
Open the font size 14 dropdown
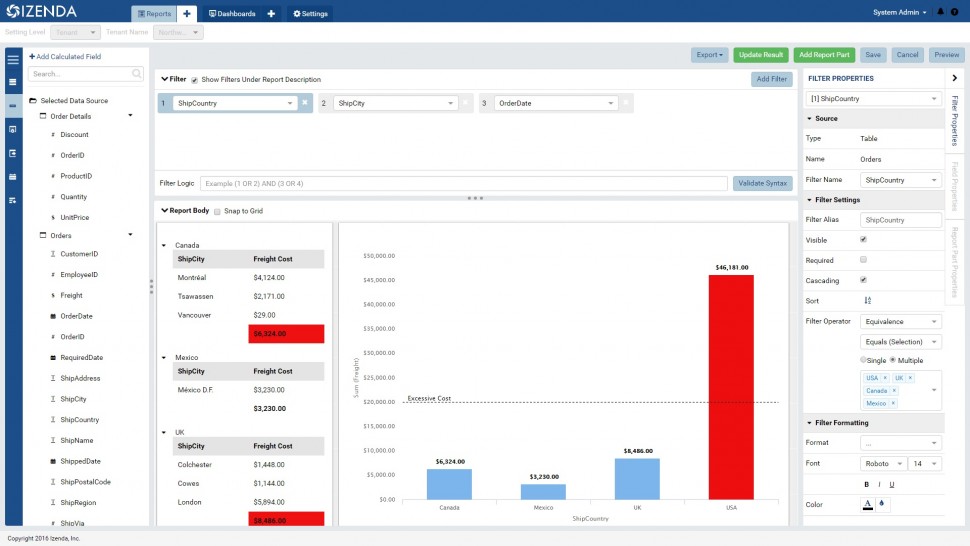(x=926, y=463)
